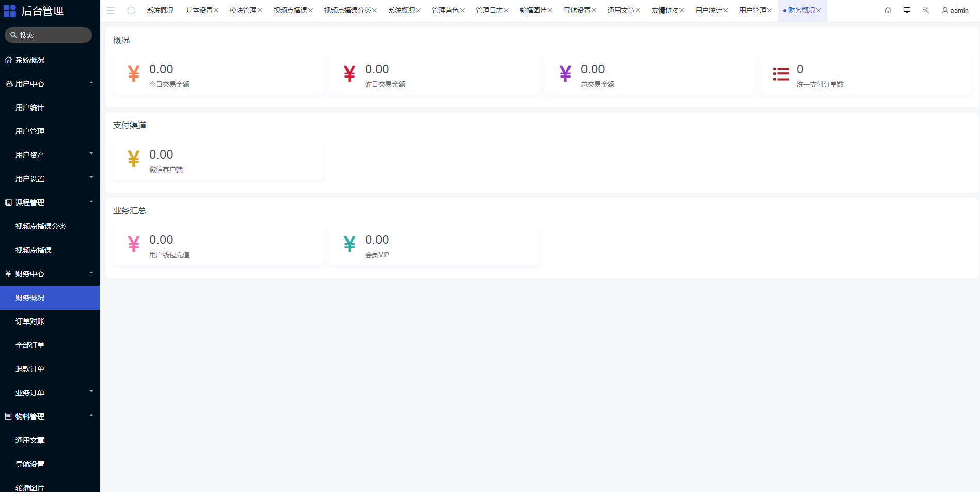Expand the 业务订单 submenu
Screen dimensions: 980x492
(x=50, y=393)
